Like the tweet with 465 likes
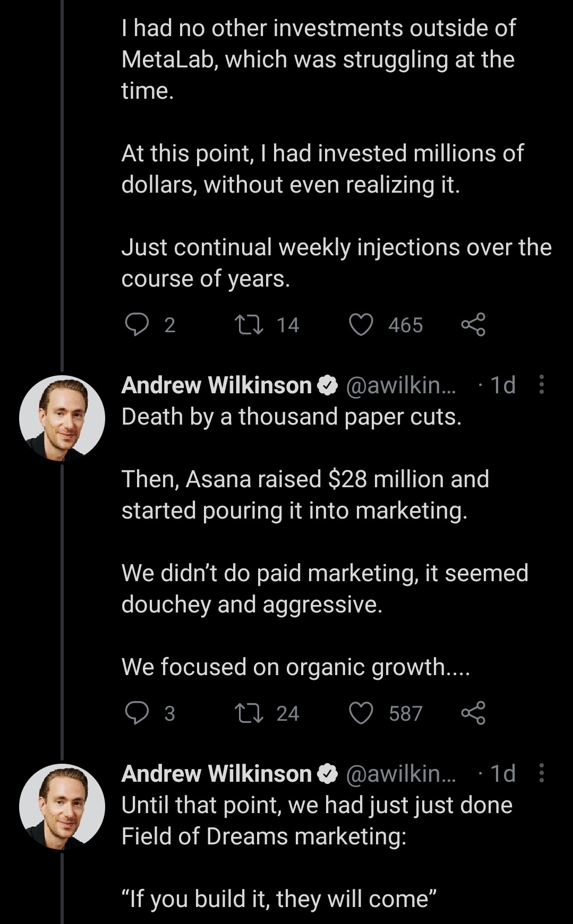 tap(361, 325)
